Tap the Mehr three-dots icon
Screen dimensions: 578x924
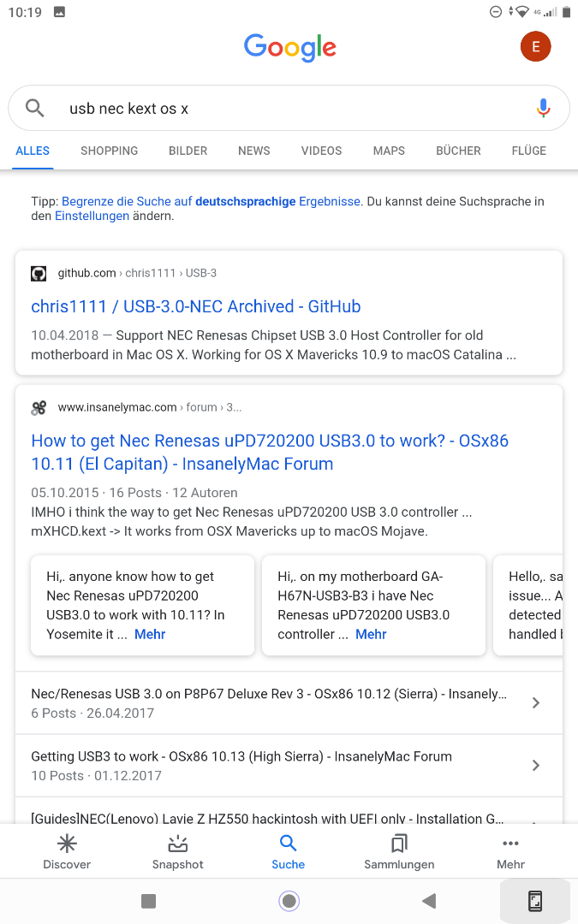pyautogui.click(x=510, y=844)
